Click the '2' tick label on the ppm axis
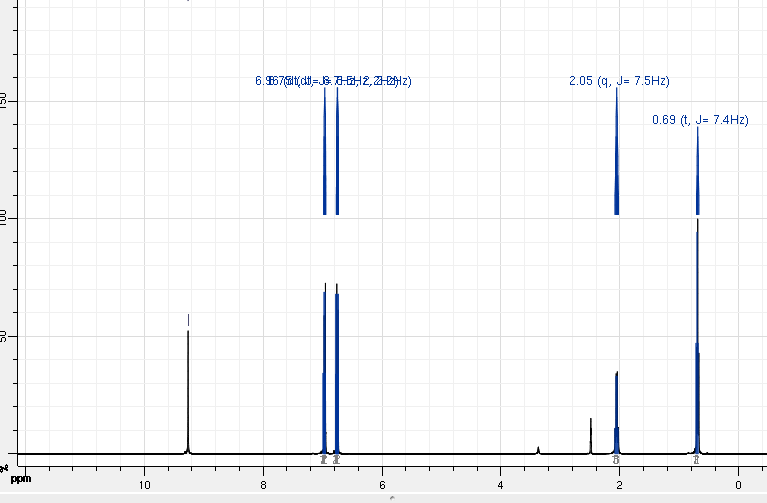 tap(619, 485)
